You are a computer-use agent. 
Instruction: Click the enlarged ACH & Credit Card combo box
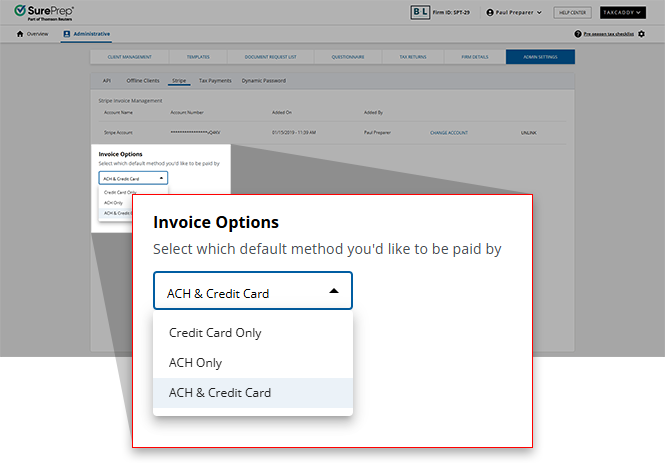click(253, 291)
